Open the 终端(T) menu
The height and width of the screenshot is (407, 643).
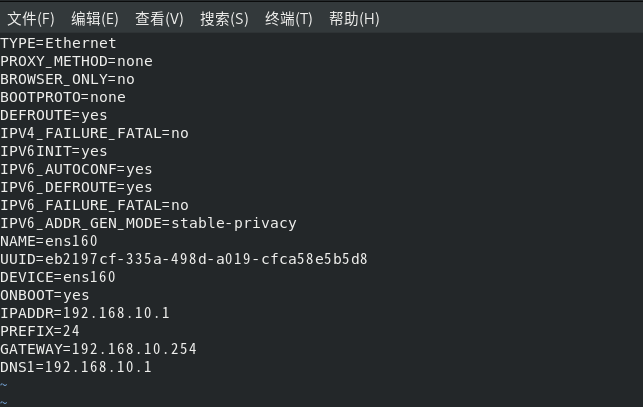[289, 19]
